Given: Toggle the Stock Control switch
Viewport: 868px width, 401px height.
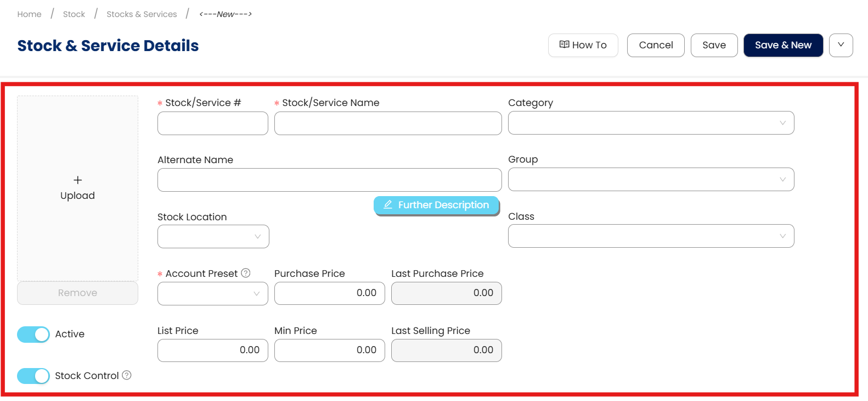Looking at the screenshot, I should [x=33, y=376].
